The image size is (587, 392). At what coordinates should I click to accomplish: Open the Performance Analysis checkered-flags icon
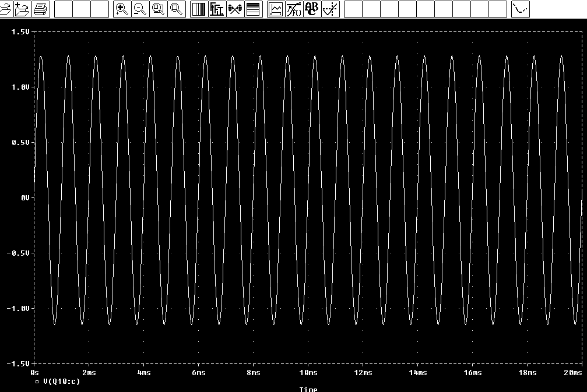point(235,9)
